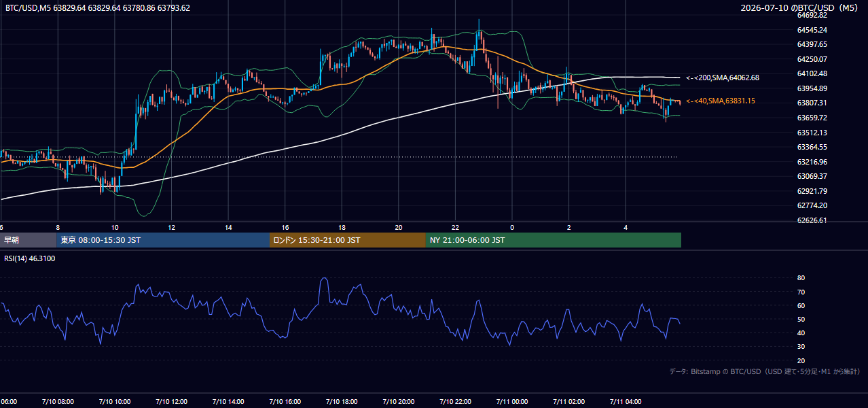Click price axis value 64397.65

click(x=812, y=44)
